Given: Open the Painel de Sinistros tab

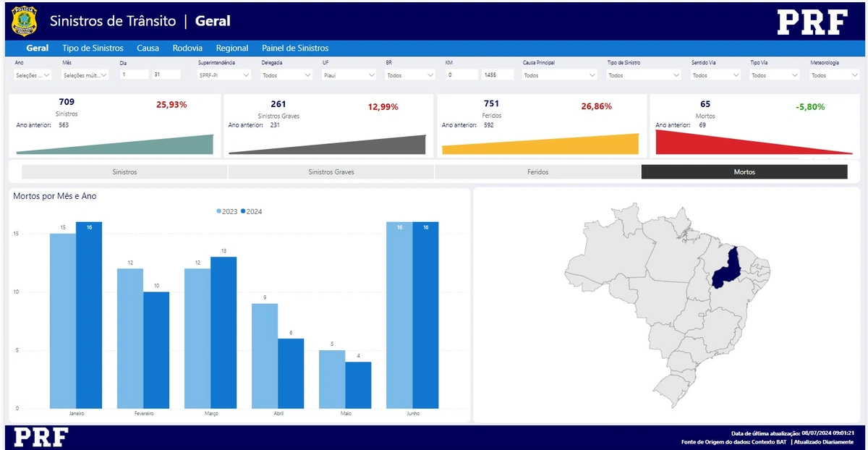Looking at the screenshot, I should coord(295,48).
